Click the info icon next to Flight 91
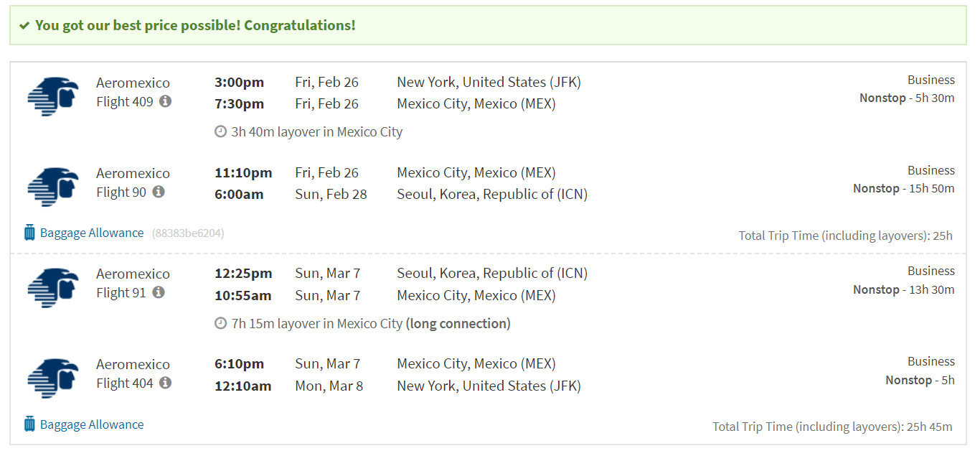The image size is (980, 451). 159,292
